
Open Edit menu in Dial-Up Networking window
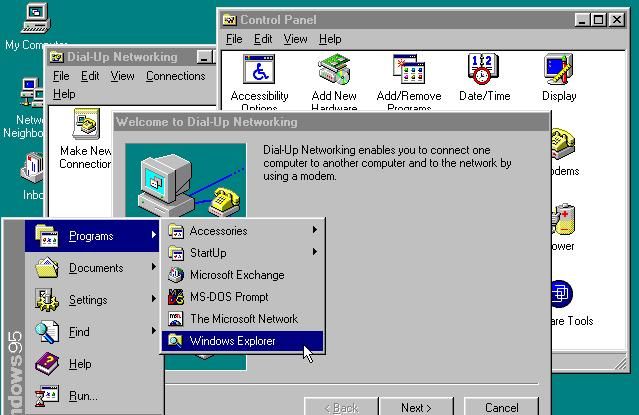click(90, 76)
